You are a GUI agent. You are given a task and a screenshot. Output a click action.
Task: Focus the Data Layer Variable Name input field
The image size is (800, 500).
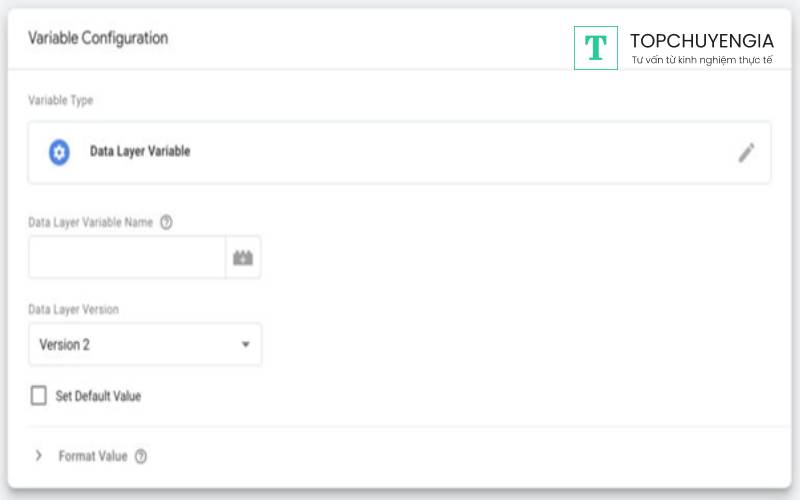coord(127,258)
